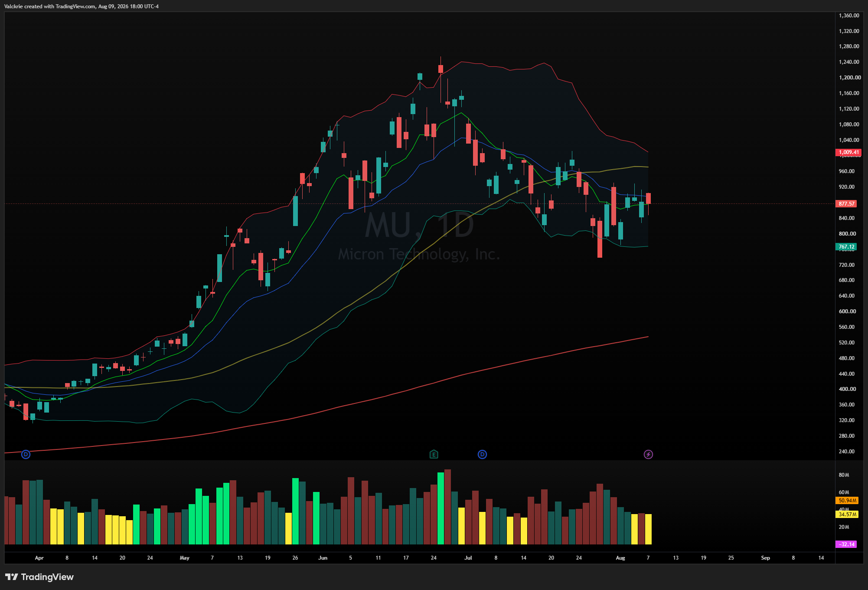Image resolution: width=868 pixels, height=590 pixels.
Task: Click the 1,120.00 price axis tick
Action: 849,109
